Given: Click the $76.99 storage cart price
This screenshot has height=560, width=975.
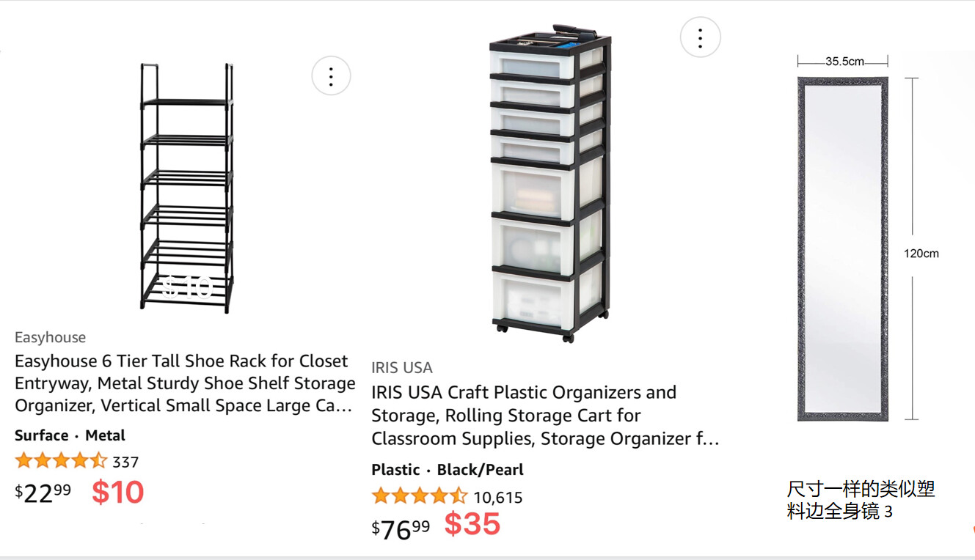Looking at the screenshot, I should (401, 528).
